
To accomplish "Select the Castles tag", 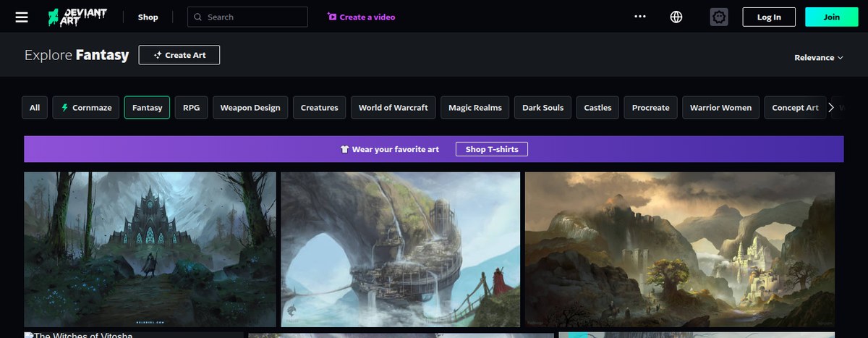I will [x=598, y=107].
